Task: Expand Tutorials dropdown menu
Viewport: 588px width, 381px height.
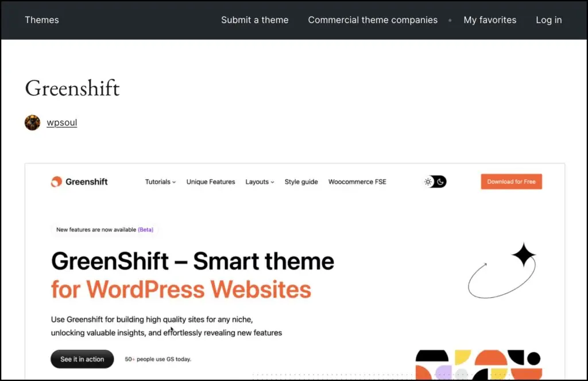Action: pyautogui.click(x=161, y=182)
